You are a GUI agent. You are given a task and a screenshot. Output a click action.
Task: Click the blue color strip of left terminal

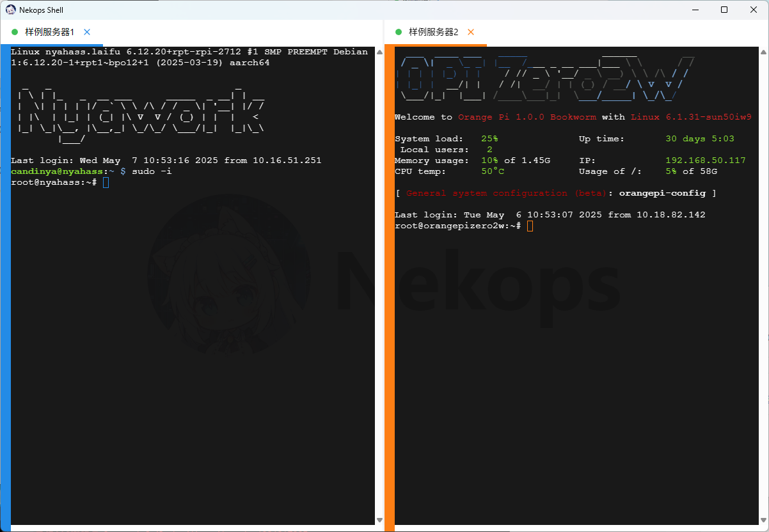pos(5,288)
